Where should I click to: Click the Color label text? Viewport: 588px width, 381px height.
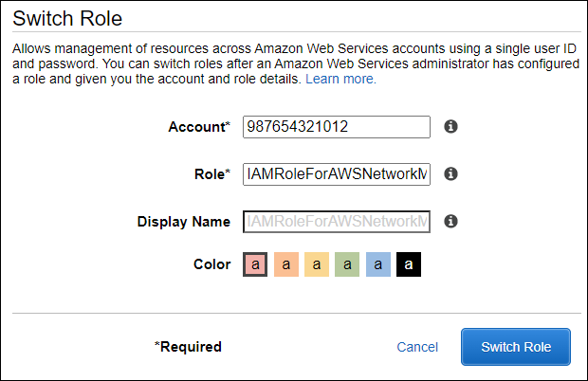(x=211, y=264)
